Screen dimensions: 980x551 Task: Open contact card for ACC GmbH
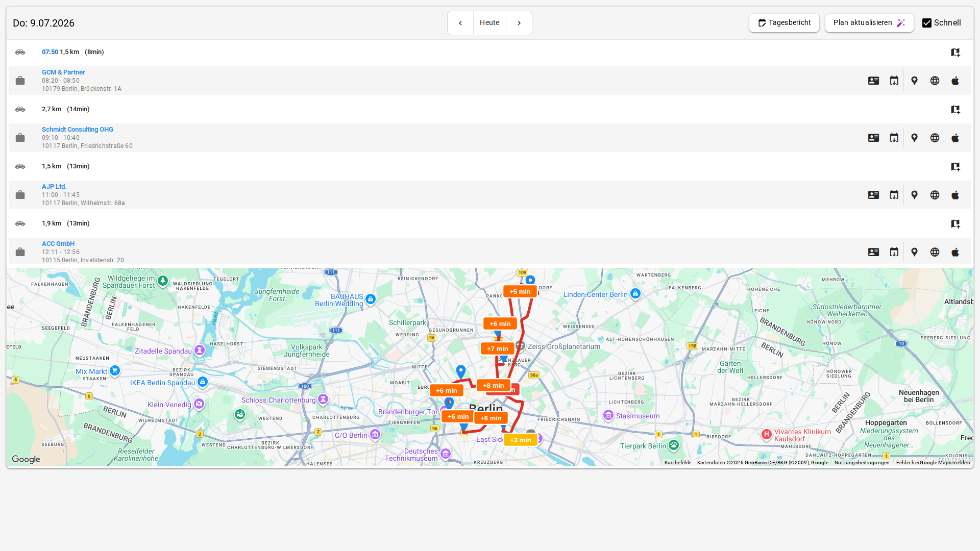coord(873,252)
